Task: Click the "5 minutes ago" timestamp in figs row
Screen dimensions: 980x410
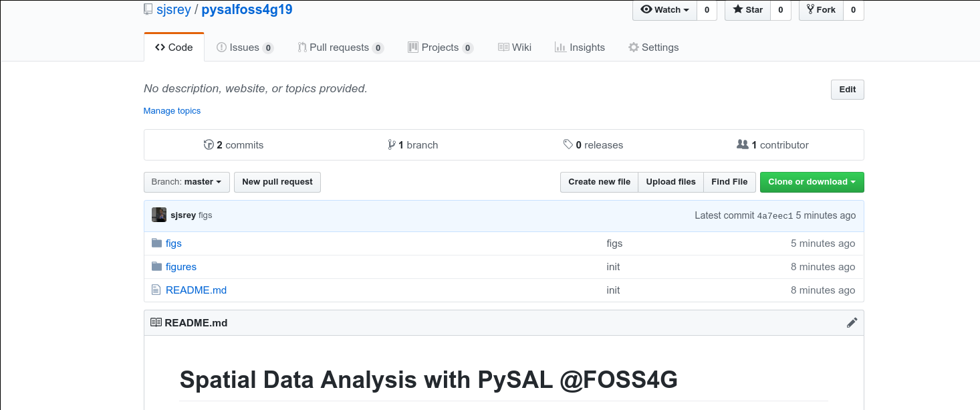Action: [x=823, y=243]
